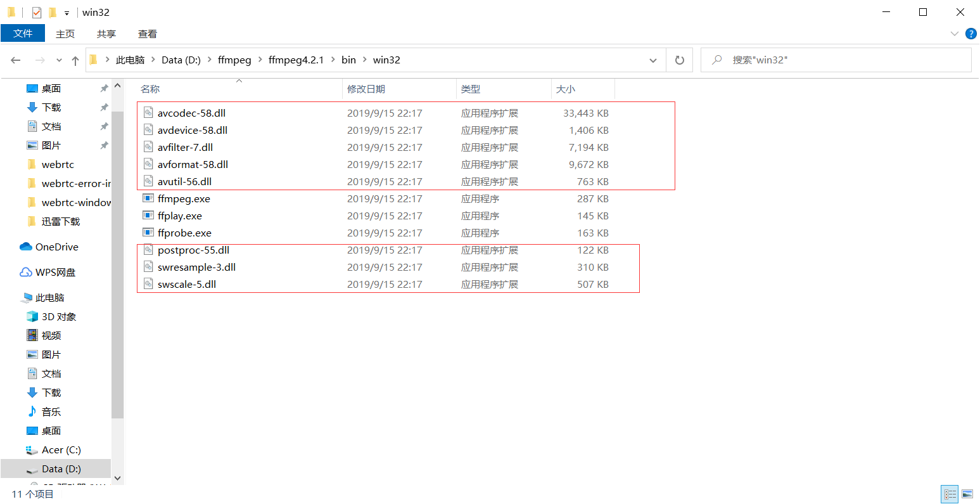980x504 pixels.
Task: Click the avformat-58.dll file icon
Action: 148,164
